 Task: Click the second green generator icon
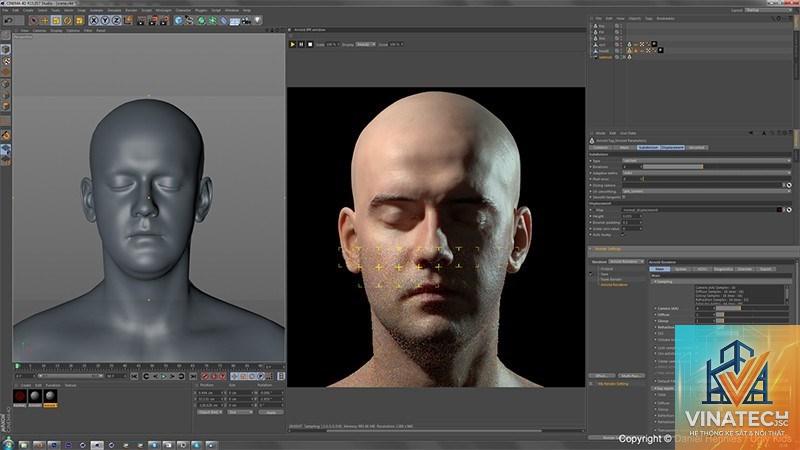coord(212,20)
